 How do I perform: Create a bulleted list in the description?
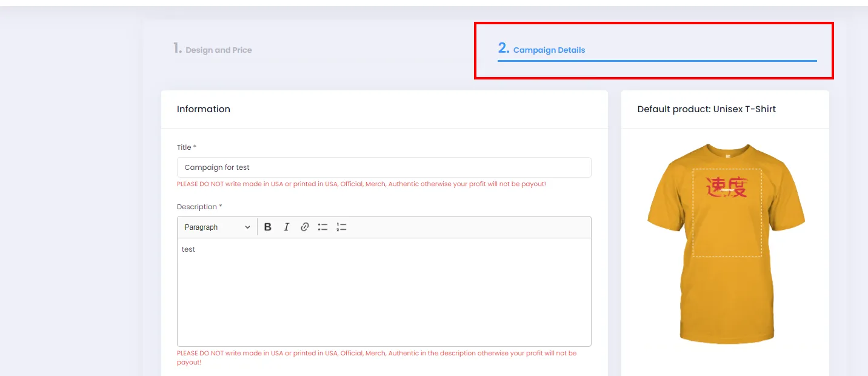point(323,227)
